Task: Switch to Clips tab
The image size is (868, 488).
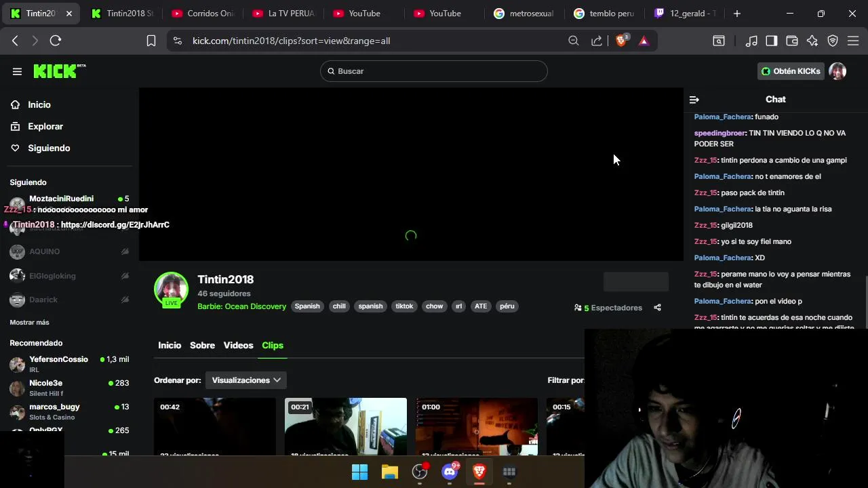Action: point(273,345)
